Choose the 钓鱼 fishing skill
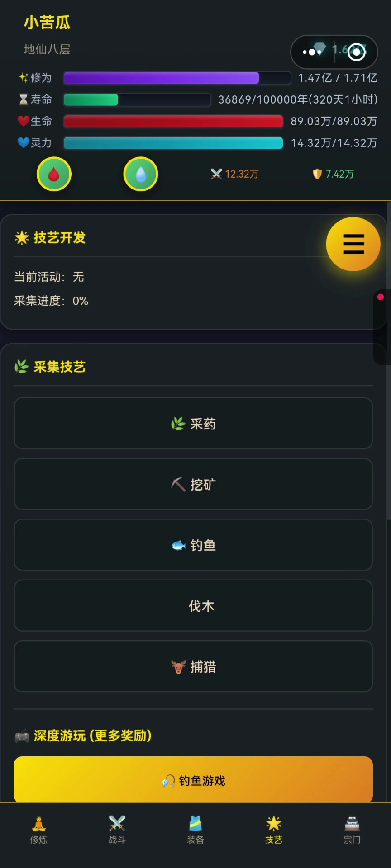This screenshot has width=391, height=868. [193, 545]
